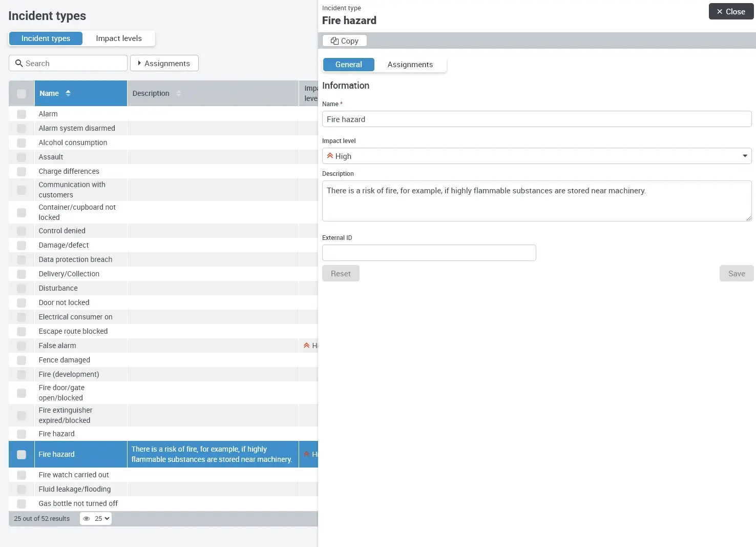This screenshot has height=547, width=756.
Task: Click the sort arrows on the Name column
Action: [68, 93]
